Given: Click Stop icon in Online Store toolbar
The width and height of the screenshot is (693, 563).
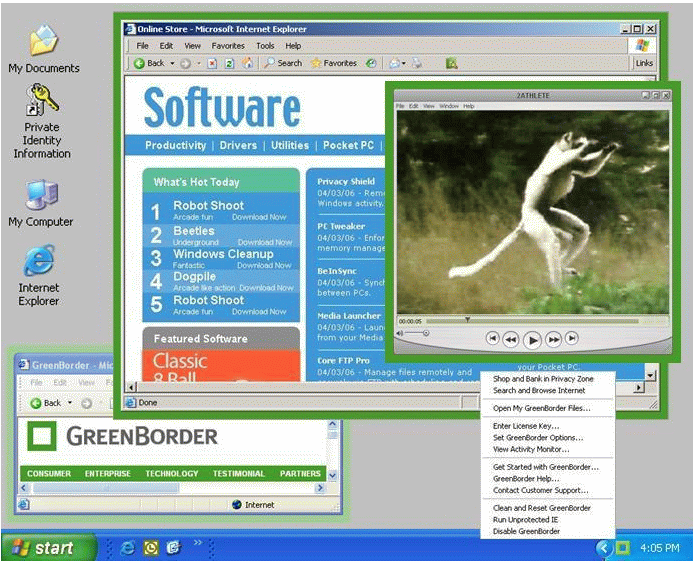Looking at the screenshot, I should point(212,64).
